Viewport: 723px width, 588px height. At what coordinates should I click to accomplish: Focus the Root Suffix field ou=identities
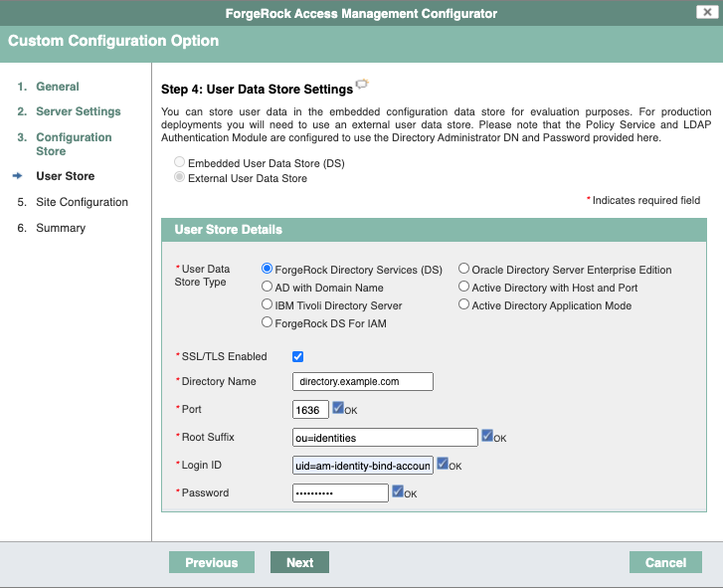click(x=385, y=437)
